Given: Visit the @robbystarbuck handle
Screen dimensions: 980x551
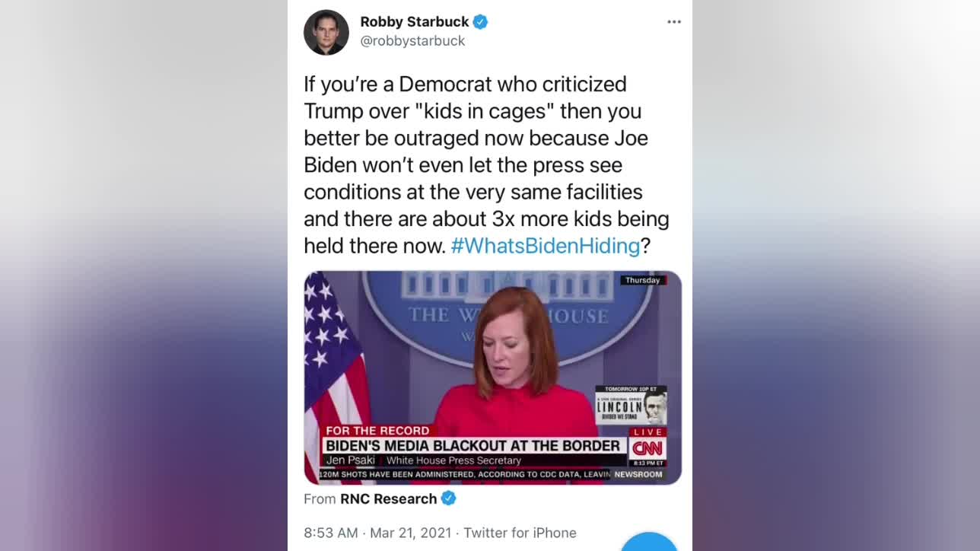Looking at the screenshot, I should coord(412,41).
